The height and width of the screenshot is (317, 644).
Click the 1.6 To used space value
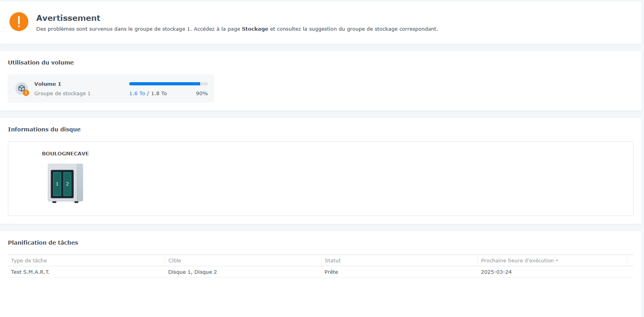click(137, 94)
